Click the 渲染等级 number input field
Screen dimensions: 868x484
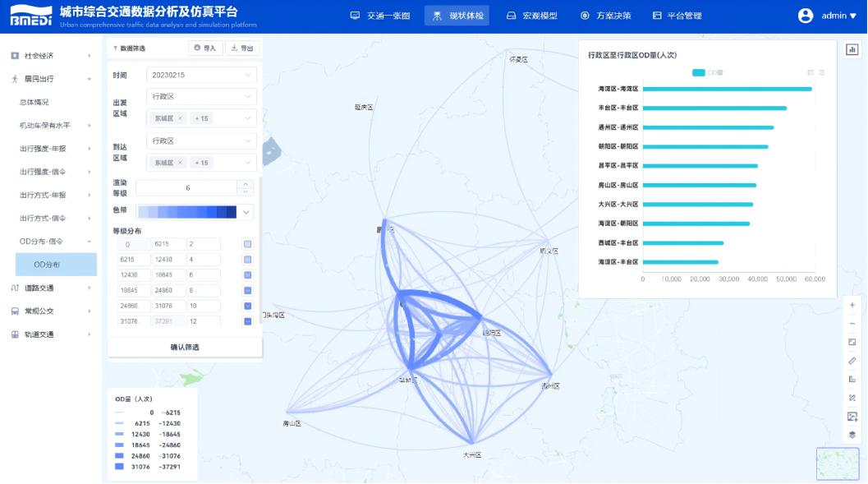[x=187, y=188]
